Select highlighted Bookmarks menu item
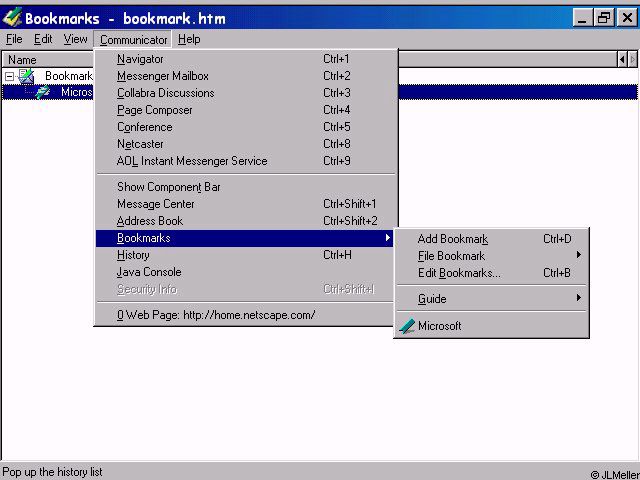 pos(244,238)
